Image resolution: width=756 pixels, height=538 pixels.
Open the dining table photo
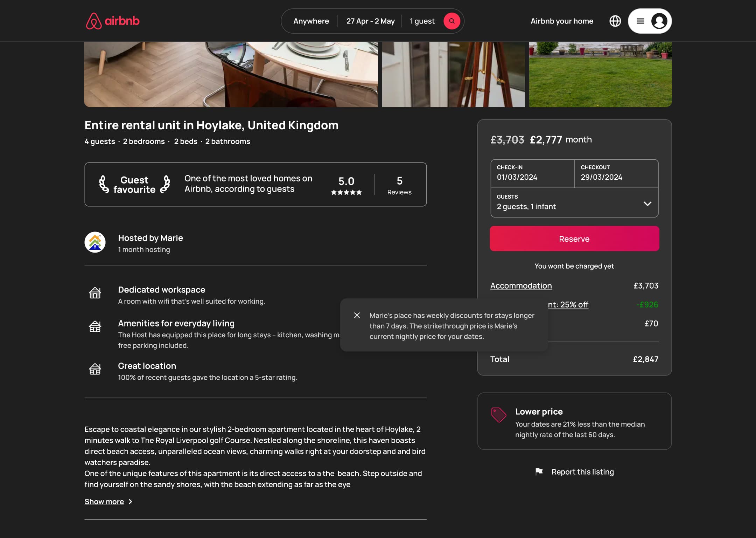(231, 75)
